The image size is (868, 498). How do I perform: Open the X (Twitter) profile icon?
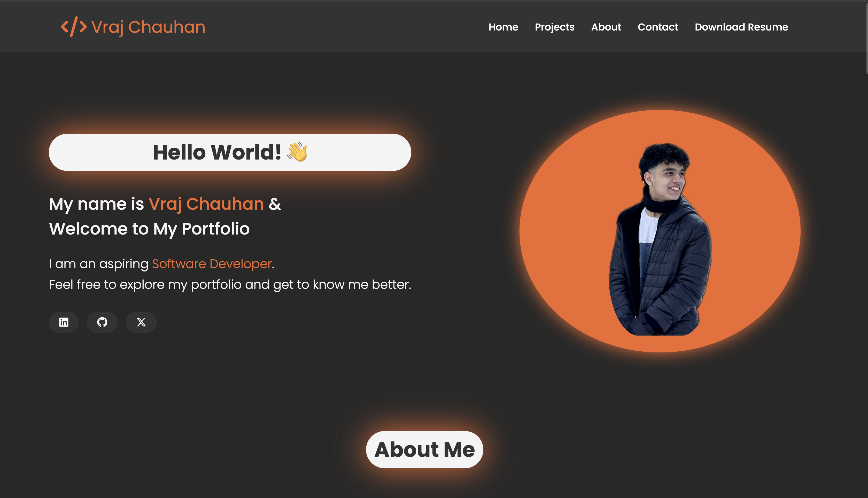tap(141, 322)
